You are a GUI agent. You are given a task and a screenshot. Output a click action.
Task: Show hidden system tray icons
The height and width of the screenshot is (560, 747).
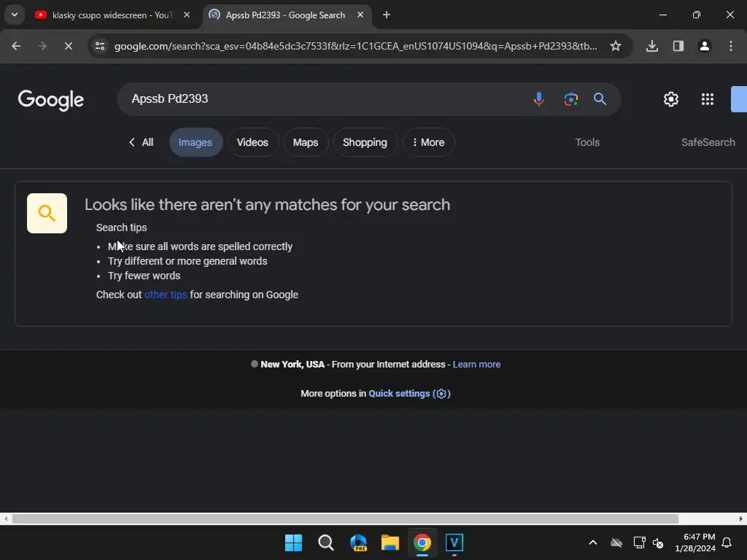click(593, 542)
